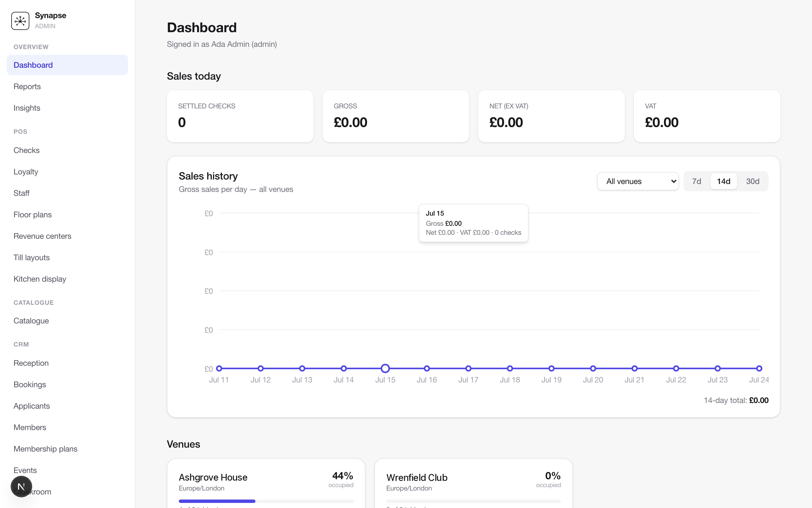Go to Reports in sidebar
This screenshot has height=508, width=812.
tap(67, 86)
